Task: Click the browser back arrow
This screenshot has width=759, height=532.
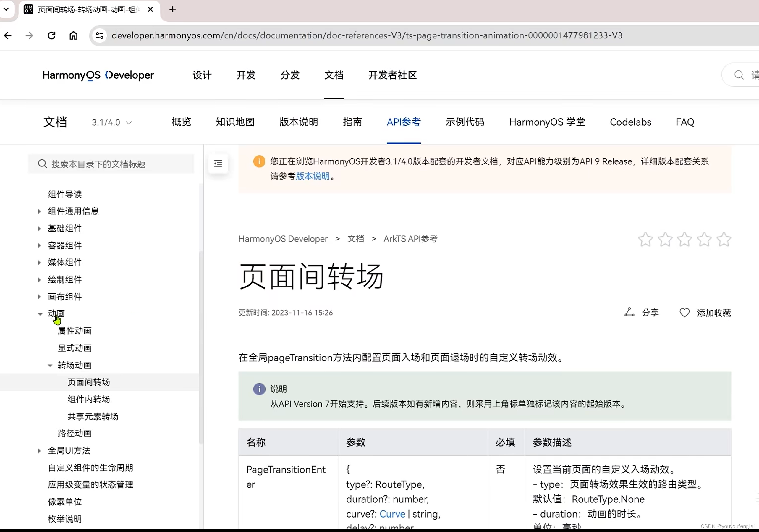Action: click(x=8, y=35)
